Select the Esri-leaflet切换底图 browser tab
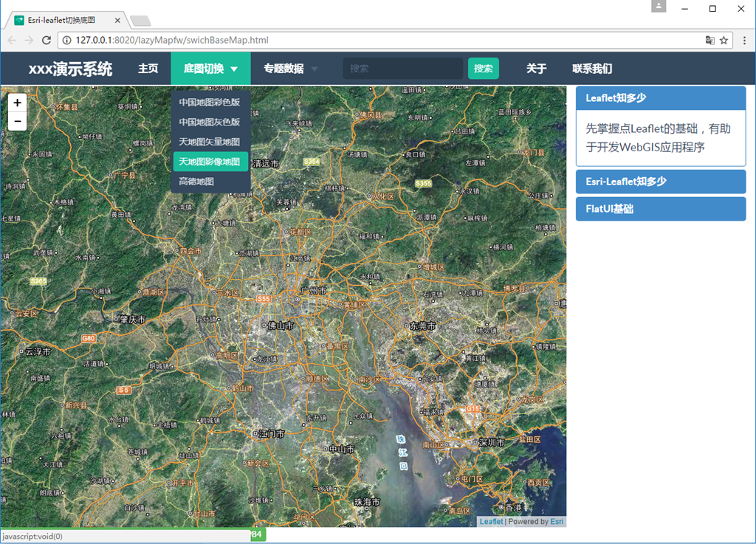Screen dimensions: 756x544 tap(67, 20)
